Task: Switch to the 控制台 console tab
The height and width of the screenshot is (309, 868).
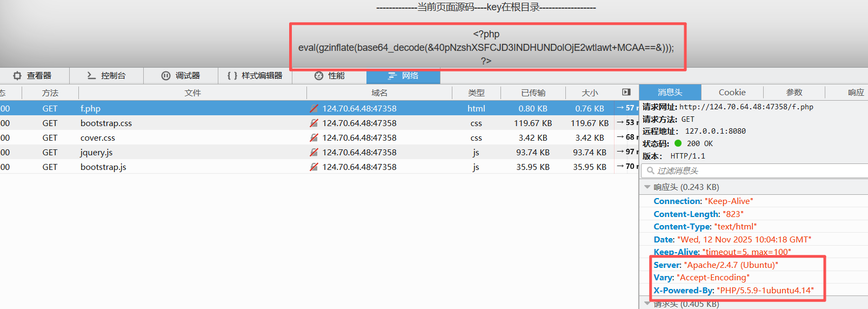Action: click(106, 76)
